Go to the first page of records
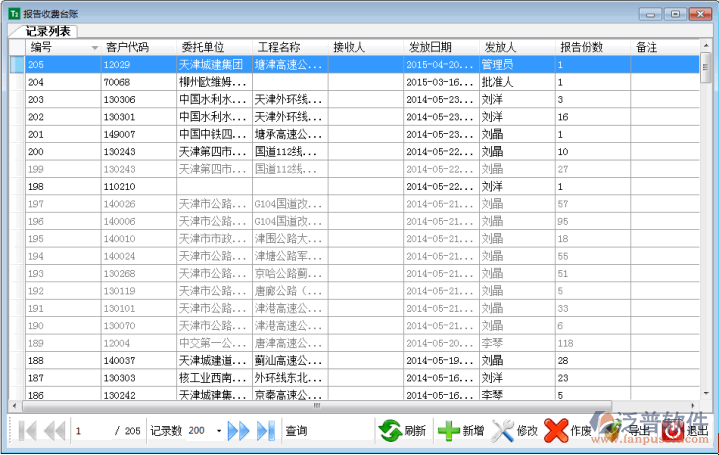This screenshot has height=455, width=719. [28, 431]
